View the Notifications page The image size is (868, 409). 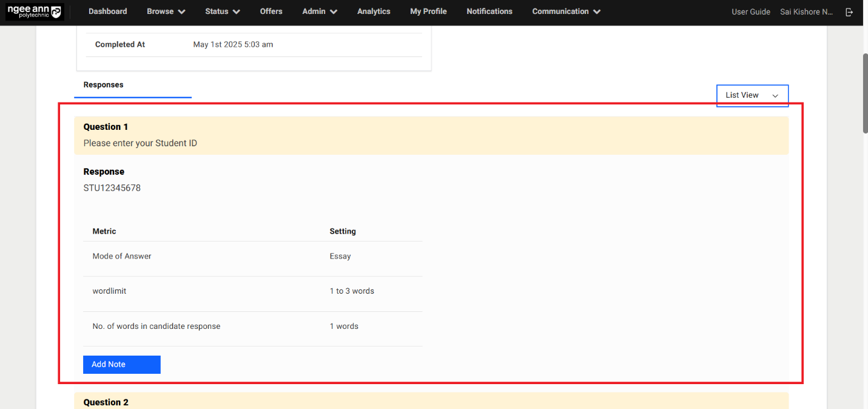click(489, 12)
